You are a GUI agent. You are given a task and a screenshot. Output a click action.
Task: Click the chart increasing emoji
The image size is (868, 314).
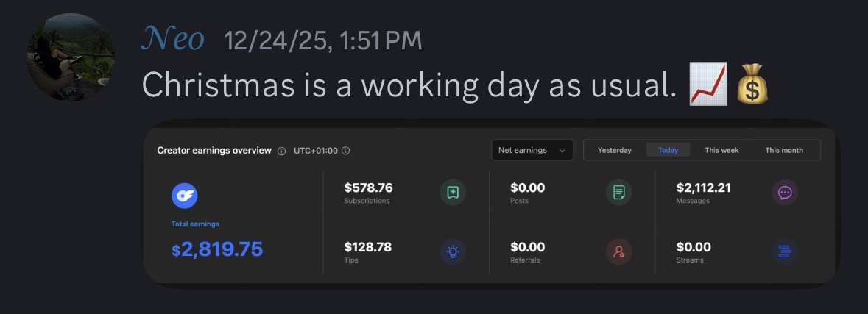pos(708,85)
